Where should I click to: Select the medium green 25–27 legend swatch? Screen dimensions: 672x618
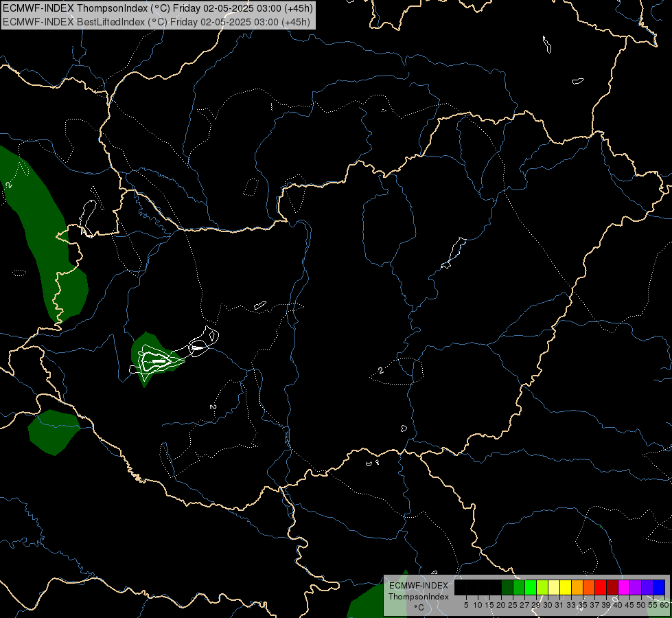click(x=519, y=587)
